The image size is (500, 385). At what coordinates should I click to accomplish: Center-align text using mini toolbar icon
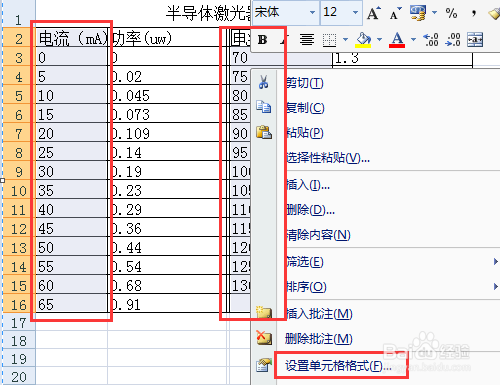307,40
